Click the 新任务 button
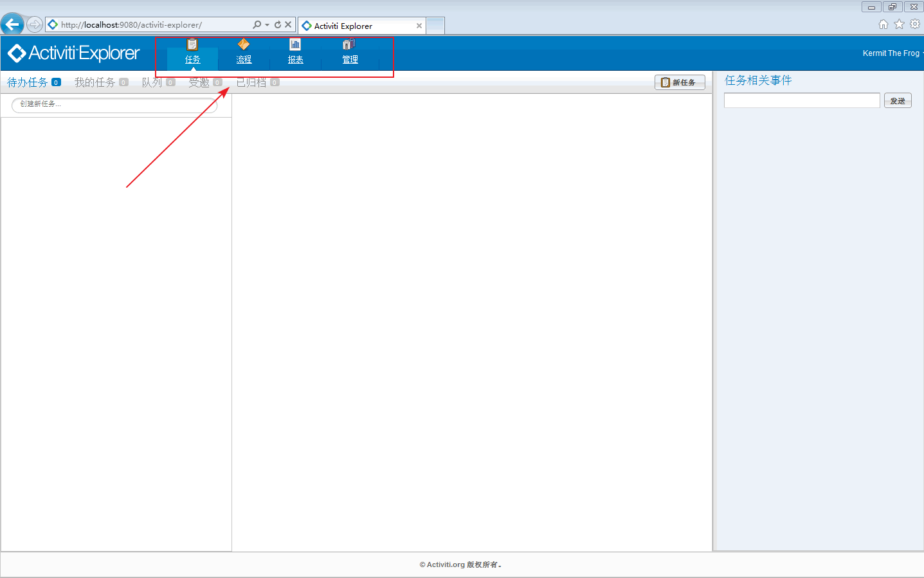The width and height of the screenshot is (924, 578). coord(680,82)
